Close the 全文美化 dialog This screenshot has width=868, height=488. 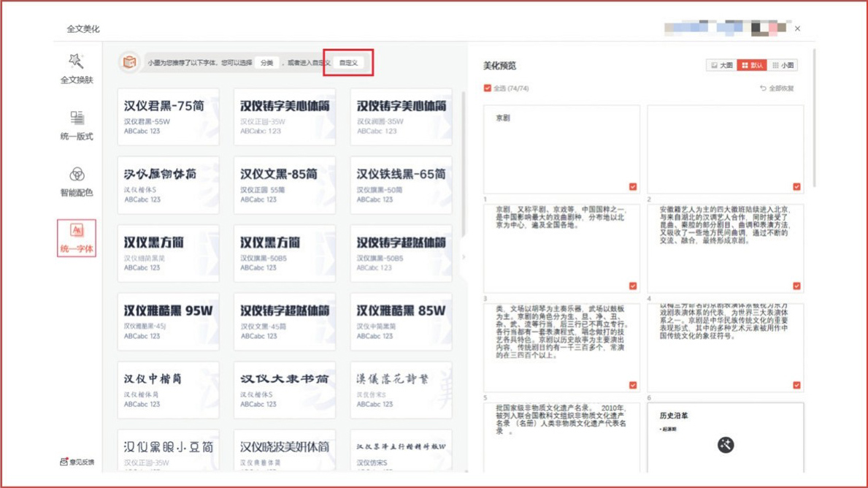pyautogui.click(x=797, y=28)
